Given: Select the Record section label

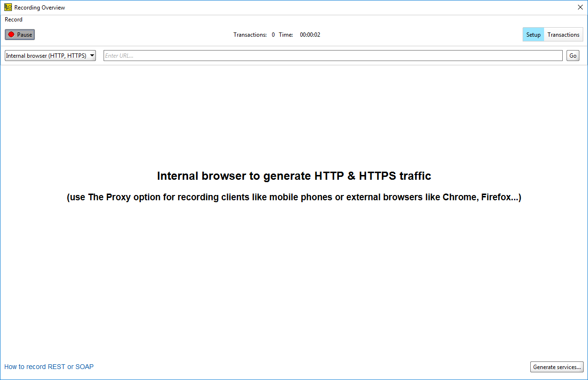Looking at the screenshot, I should pyautogui.click(x=13, y=20).
